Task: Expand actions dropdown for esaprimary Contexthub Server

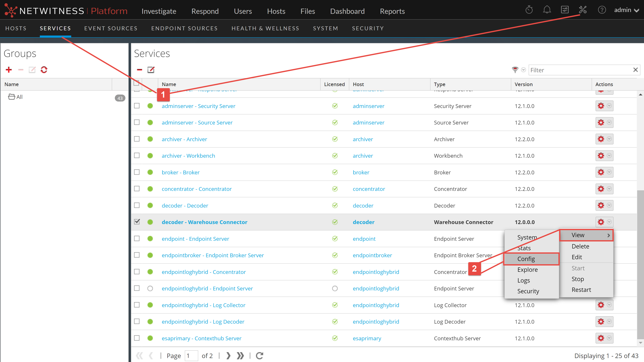Action: click(609, 338)
